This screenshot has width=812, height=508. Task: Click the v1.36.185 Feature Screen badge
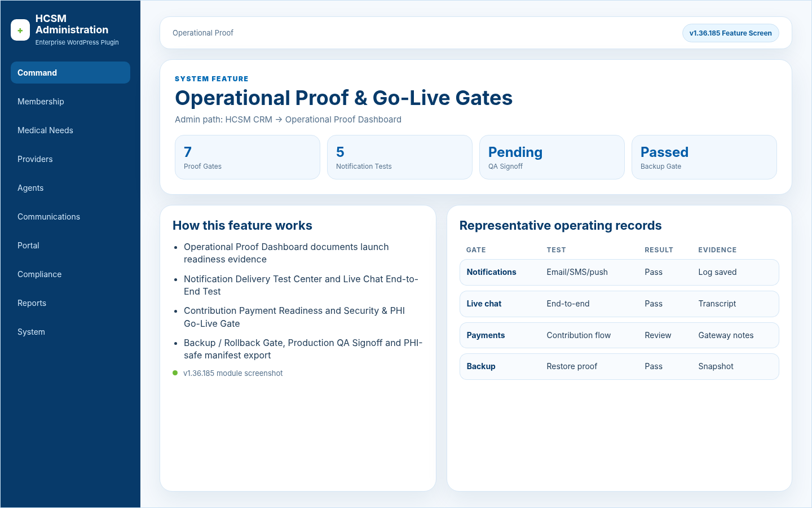click(x=730, y=33)
